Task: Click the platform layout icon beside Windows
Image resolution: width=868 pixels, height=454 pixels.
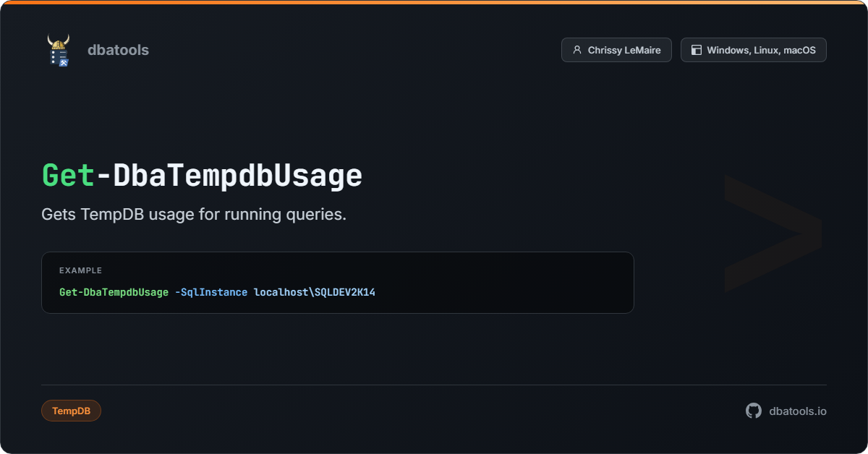Action: [x=697, y=50]
